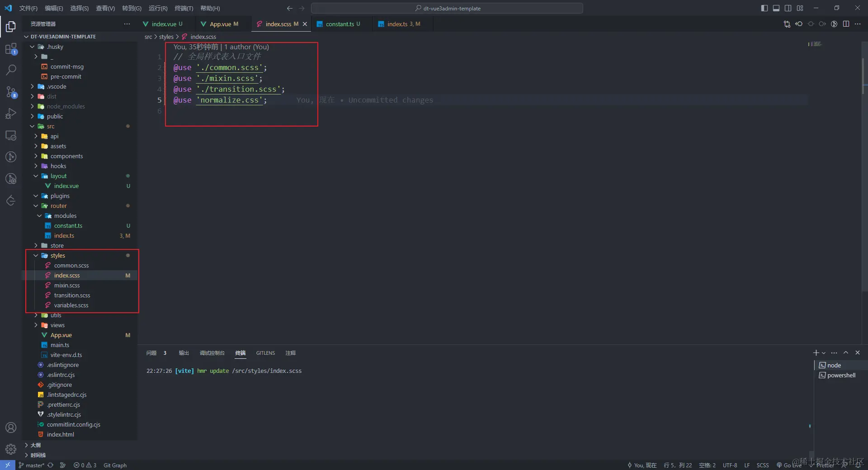868x470 pixels.
Task: Open the 终端(T) menu
Action: coord(184,8)
